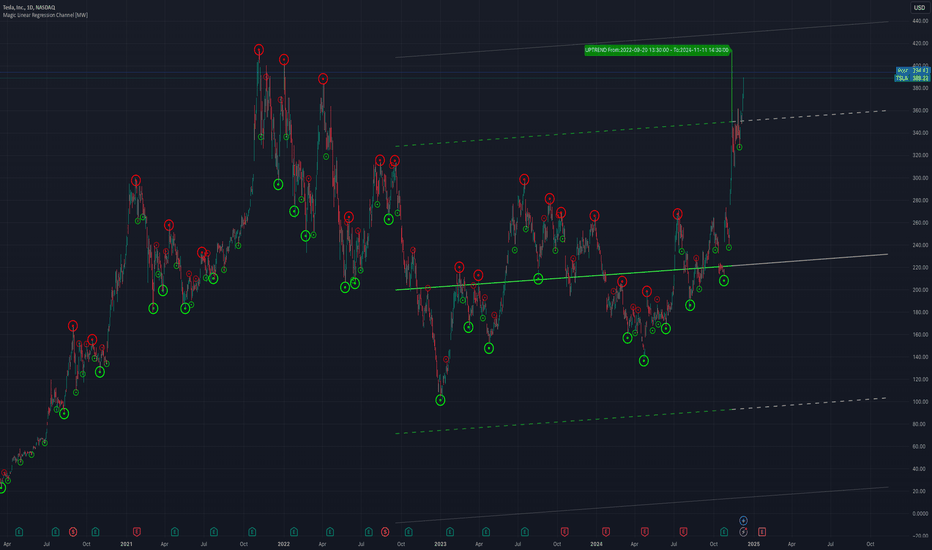
Task: Select the green UPTREND label box
Action: point(657,50)
